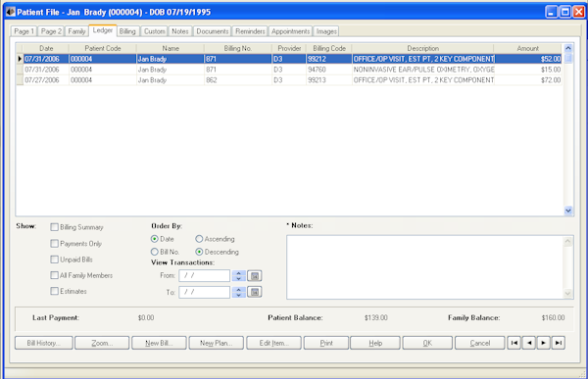Click the Amount column header
588x379 pixels.
(x=528, y=48)
